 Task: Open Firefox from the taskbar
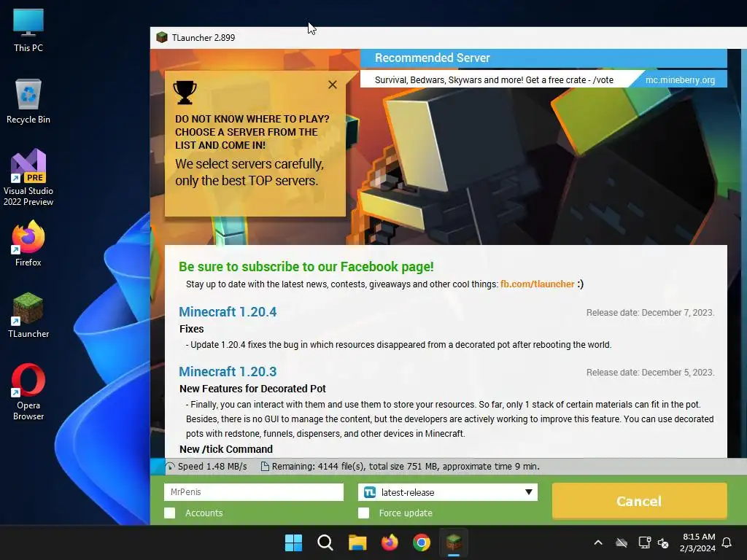tap(390, 542)
